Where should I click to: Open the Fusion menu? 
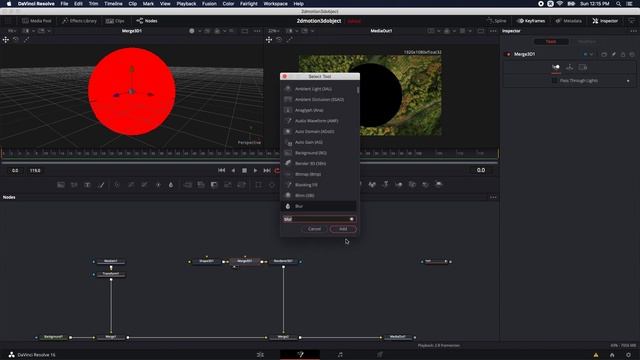(x=209, y=4)
